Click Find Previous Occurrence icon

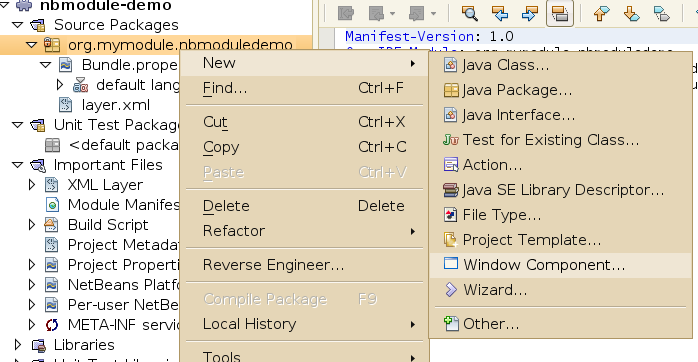499,13
